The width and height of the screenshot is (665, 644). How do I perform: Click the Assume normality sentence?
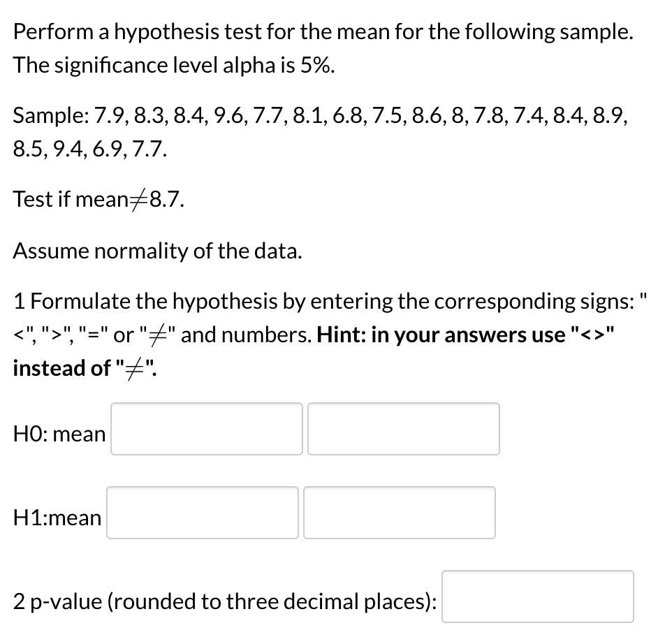[x=157, y=250]
